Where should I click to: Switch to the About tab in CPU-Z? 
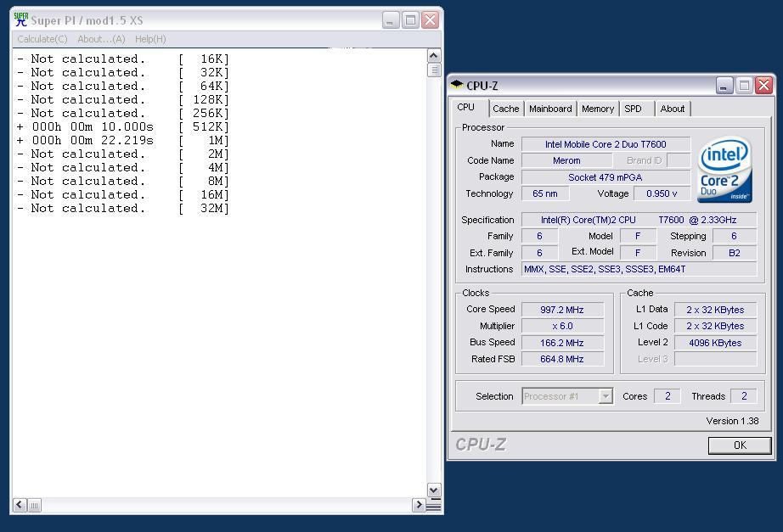point(672,109)
